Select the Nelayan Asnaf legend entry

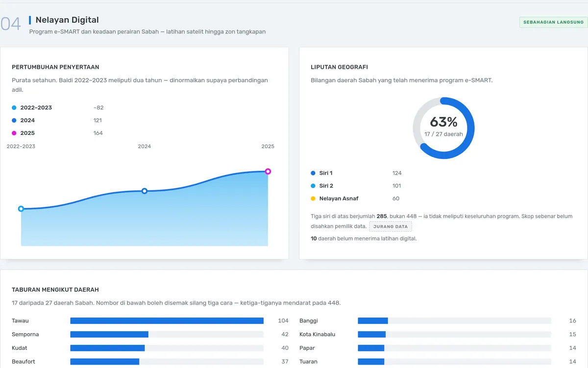coord(355,198)
